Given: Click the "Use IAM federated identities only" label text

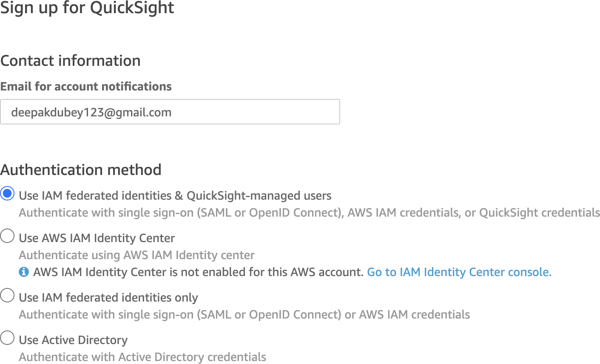Looking at the screenshot, I should [x=108, y=298].
